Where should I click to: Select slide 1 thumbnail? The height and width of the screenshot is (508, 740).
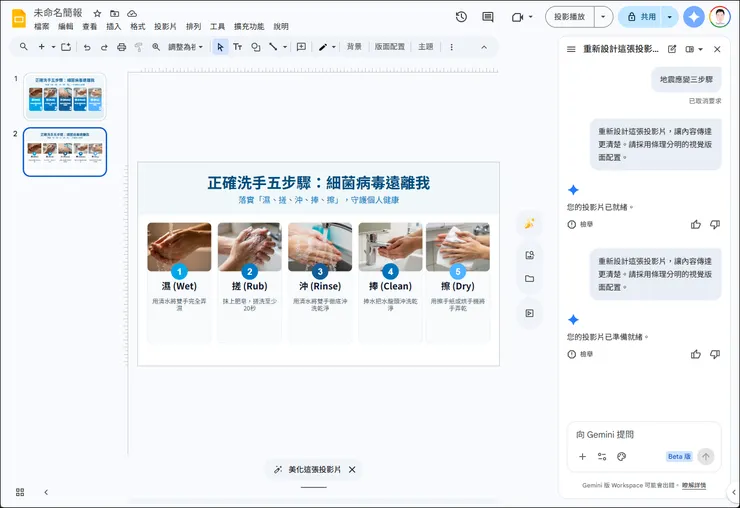coord(65,96)
